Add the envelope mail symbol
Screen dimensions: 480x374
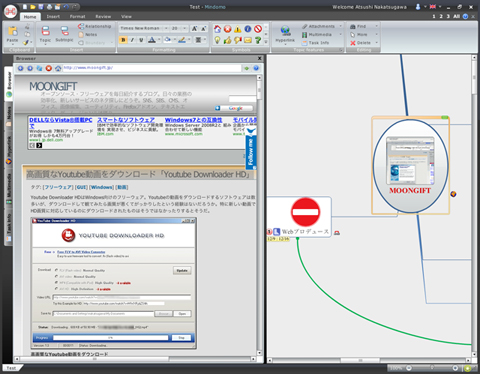click(248, 40)
